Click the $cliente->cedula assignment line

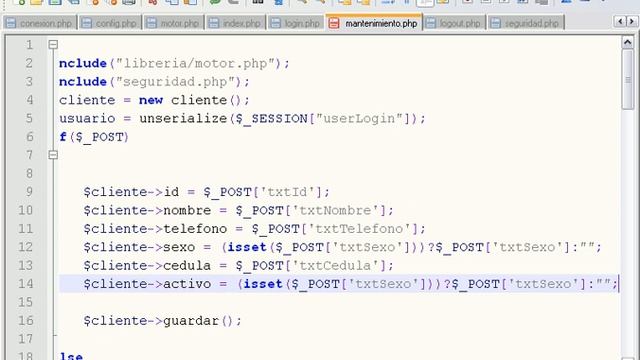tap(238, 265)
